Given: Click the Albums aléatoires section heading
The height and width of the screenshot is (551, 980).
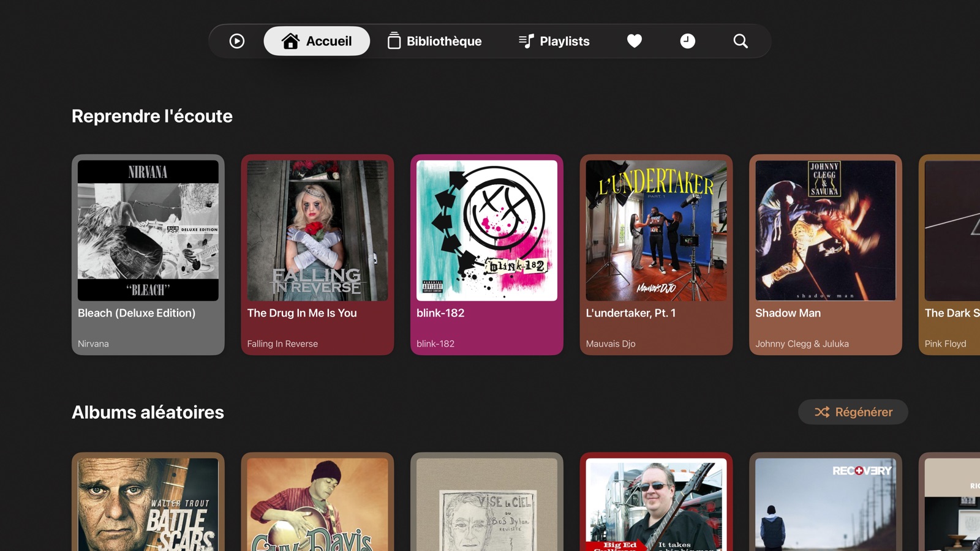Looking at the screenshot, I should (x=148, y=412).
